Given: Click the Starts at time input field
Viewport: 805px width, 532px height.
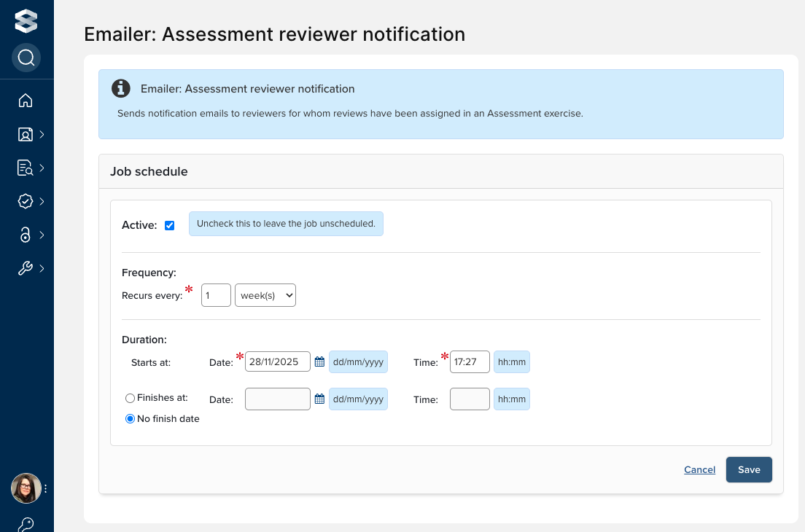Looking at the screenshot, I should [469, 361].
